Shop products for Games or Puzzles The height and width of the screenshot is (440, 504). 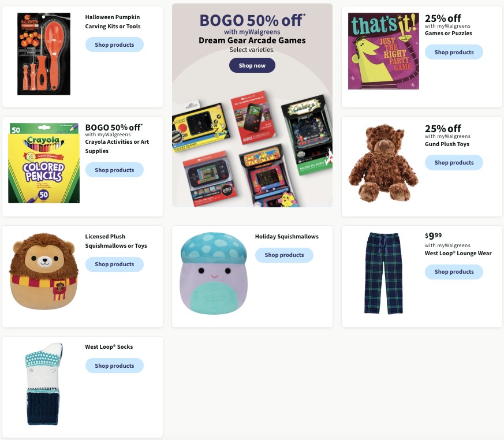454,52
